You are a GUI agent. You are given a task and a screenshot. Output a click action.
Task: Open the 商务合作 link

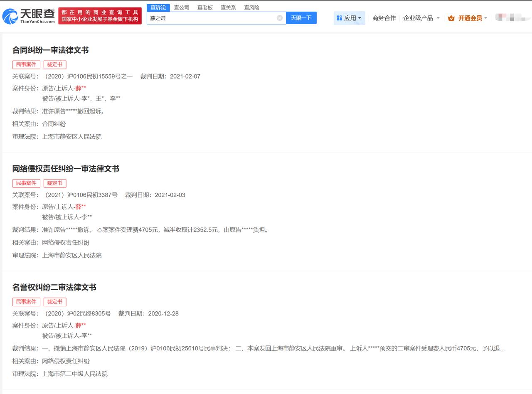click(x=384, y=18)
